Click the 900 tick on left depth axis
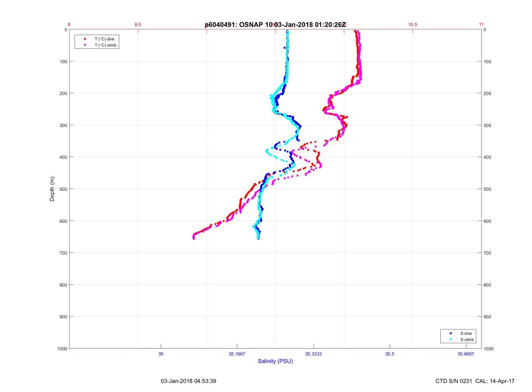 pyautogui.click(x=63, y=317)
